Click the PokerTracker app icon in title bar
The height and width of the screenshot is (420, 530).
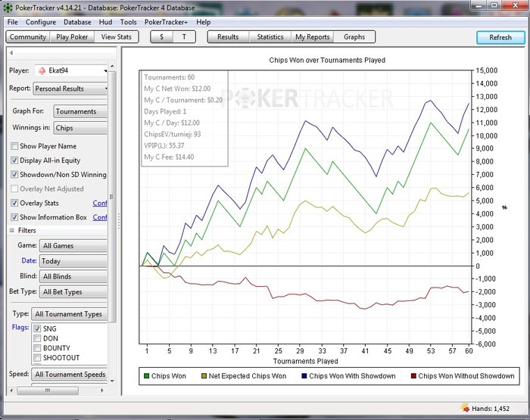8,7
